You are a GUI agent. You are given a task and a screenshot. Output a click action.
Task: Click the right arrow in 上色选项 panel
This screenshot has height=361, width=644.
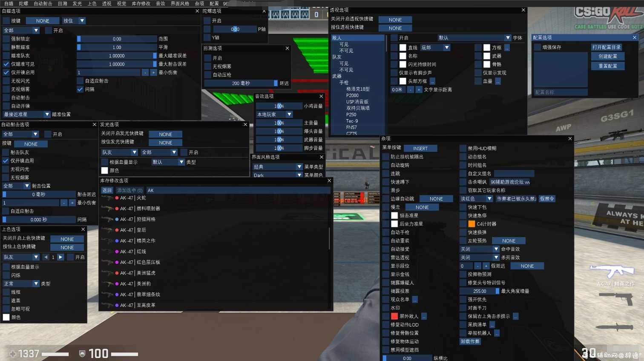pos(60,257)
